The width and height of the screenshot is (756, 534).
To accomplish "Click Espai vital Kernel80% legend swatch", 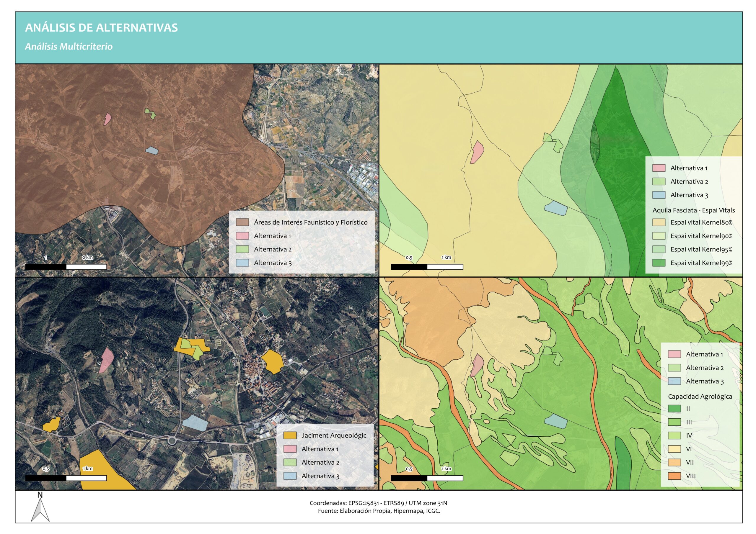I will pos(659,222).
